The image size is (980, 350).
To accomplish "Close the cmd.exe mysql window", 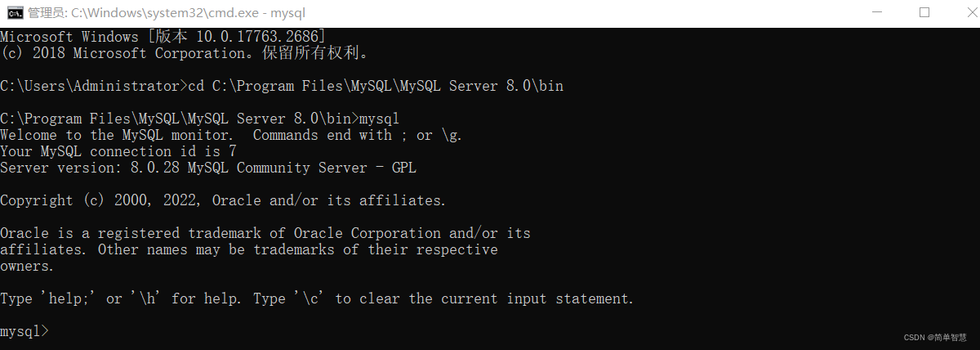I will [x=961, y=12].
